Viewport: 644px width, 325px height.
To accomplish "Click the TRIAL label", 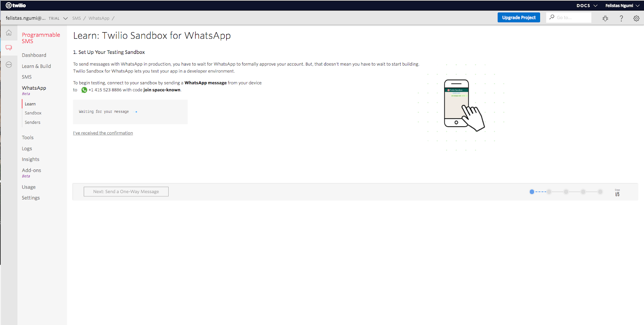I will pos(54,19).
